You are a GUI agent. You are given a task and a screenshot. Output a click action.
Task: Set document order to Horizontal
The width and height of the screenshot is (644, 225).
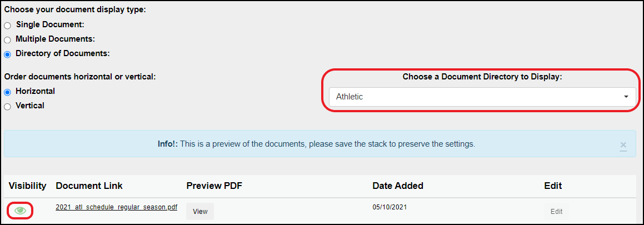coord(7,92)
